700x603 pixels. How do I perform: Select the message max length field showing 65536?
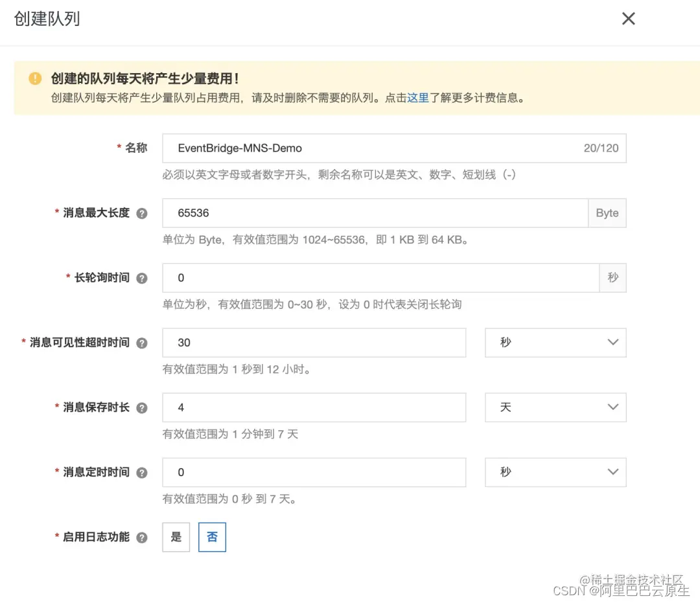pos(324,212)
